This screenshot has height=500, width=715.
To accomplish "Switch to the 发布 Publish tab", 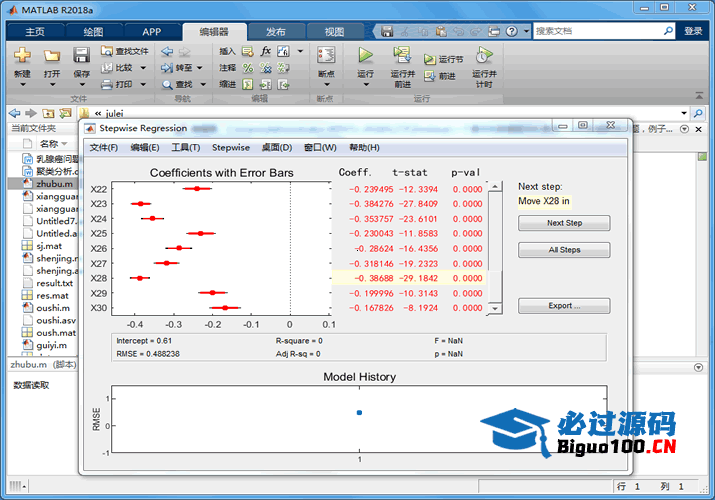I will (x=276, y=31).
